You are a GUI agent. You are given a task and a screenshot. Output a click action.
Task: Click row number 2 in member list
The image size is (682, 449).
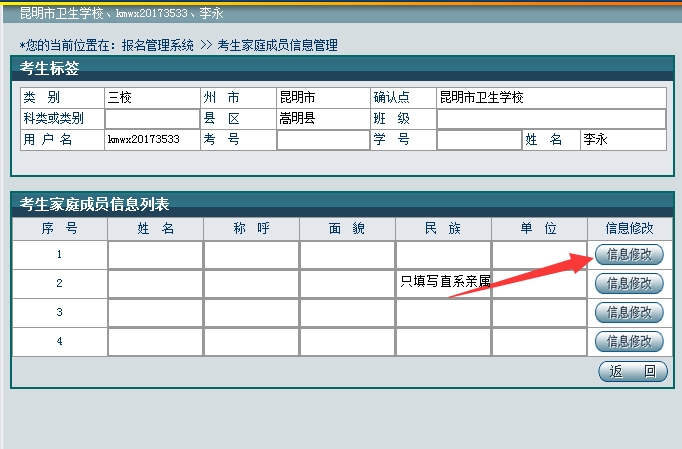click(x=59, y=283)
